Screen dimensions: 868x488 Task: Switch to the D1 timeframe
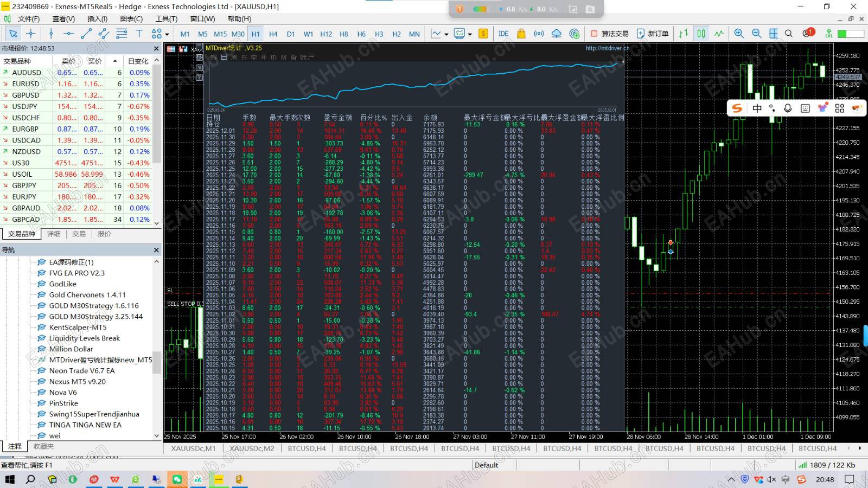[x=291, y=34]
